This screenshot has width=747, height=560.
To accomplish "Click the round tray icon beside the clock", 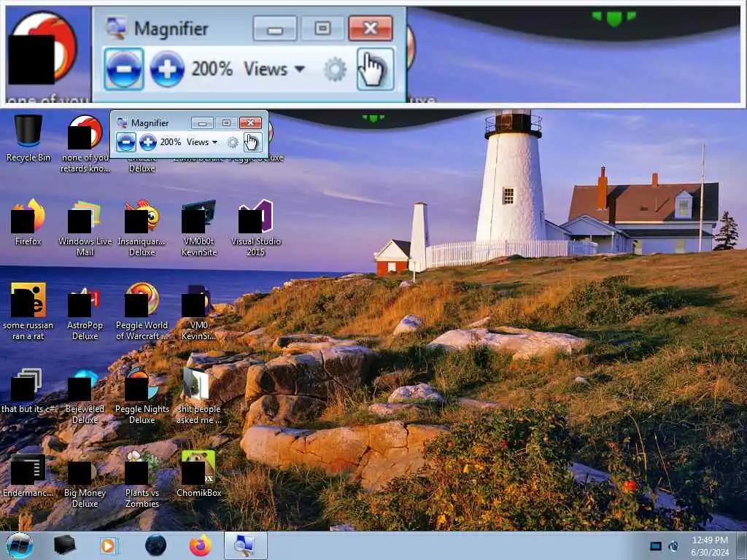I will coord(673,546).
